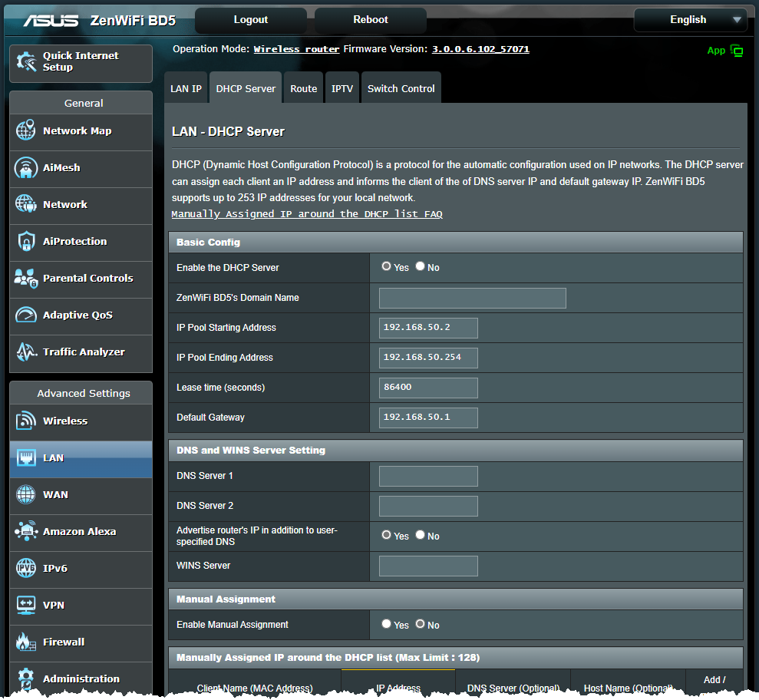Switch to the Route tab
Viewport: 759px width, 700px height.
point(303,87)
